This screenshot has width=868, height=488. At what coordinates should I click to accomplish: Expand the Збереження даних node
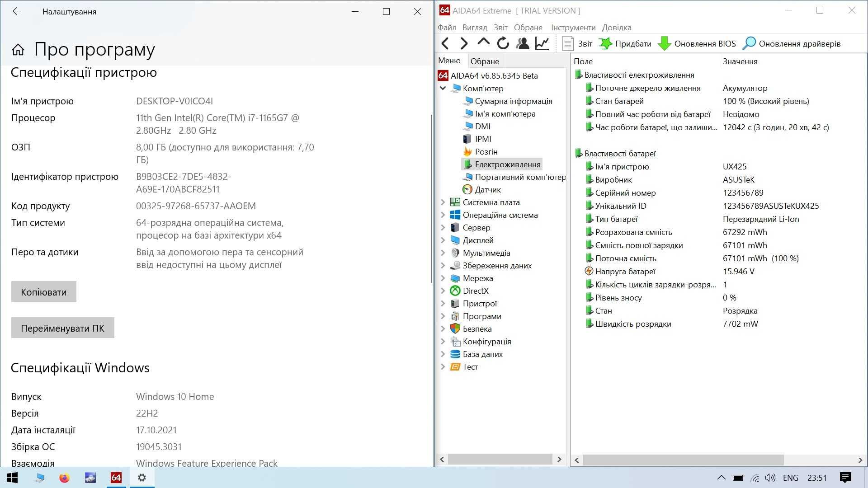(443, 265)
